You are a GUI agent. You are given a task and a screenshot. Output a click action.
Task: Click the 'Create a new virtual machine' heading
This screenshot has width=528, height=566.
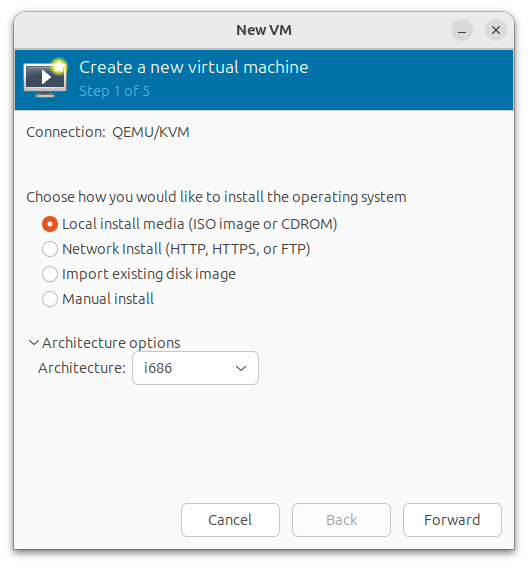tap(194, 68)
